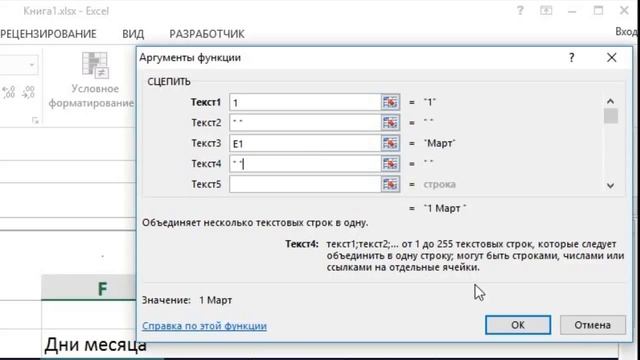This screenshot has height=360, width=640.
Task: Open the ribbon display options icon
Action: point(546,11)
